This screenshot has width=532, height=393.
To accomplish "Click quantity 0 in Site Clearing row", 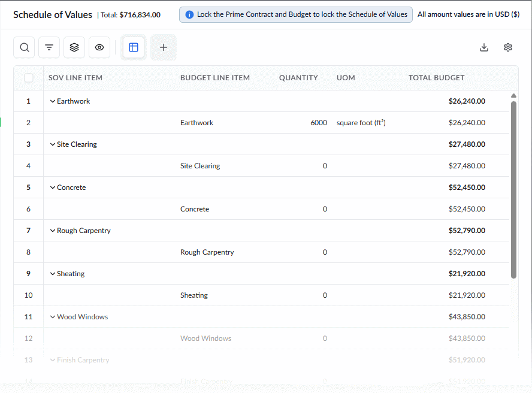I will point(325,165).
